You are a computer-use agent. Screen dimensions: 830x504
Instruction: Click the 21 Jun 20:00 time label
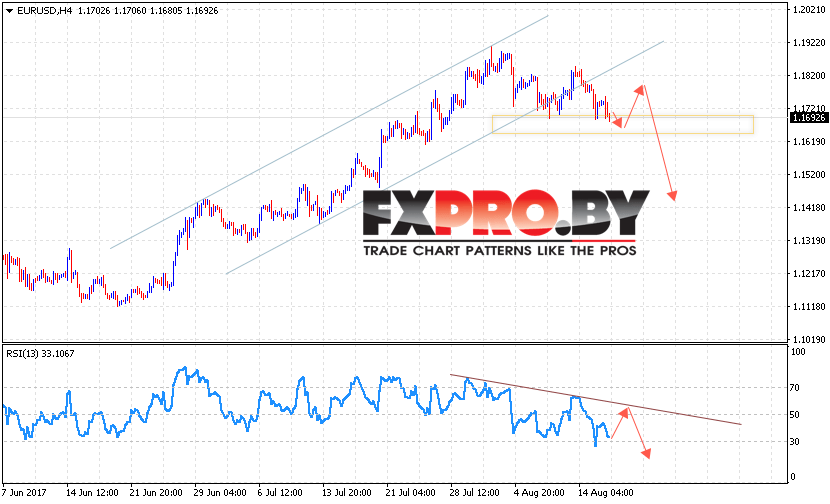pyautogui.click(x=157, y=493)
